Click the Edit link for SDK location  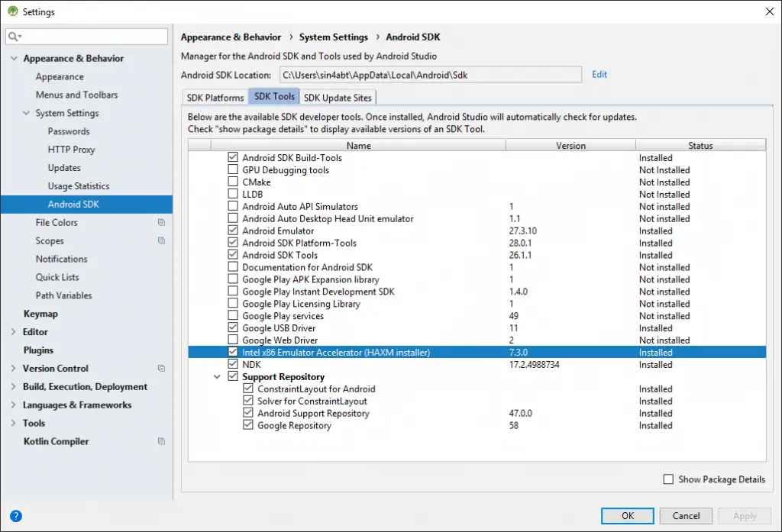599,74
